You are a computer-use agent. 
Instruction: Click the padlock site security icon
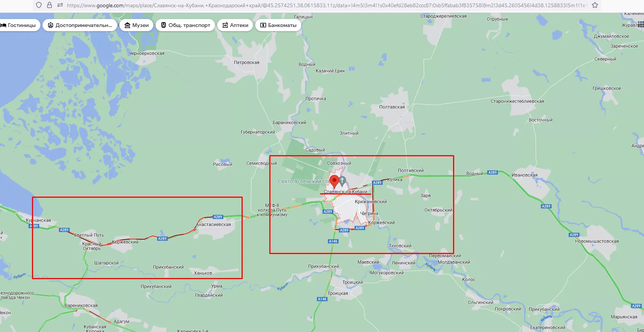pos(49,5)
